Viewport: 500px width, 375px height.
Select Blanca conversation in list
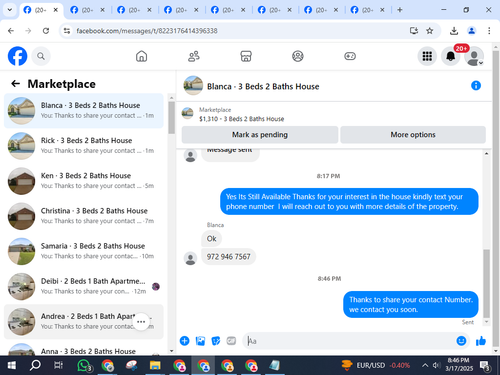click(84, 111)
